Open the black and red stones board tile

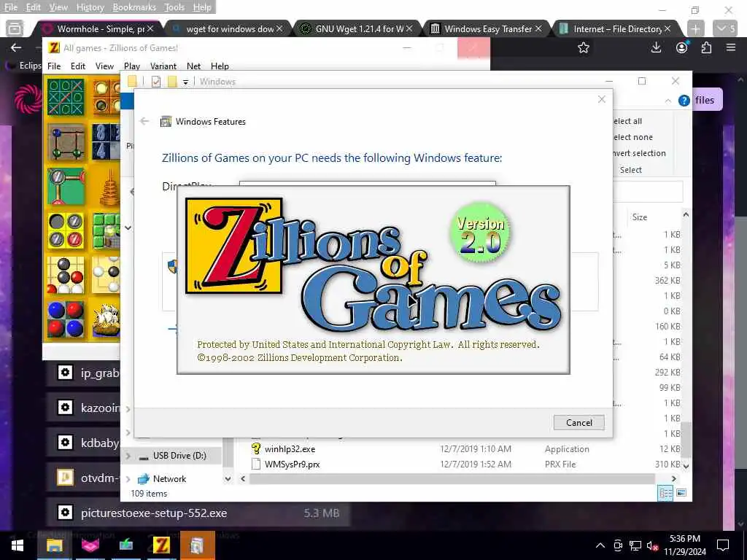pos(66,275)
